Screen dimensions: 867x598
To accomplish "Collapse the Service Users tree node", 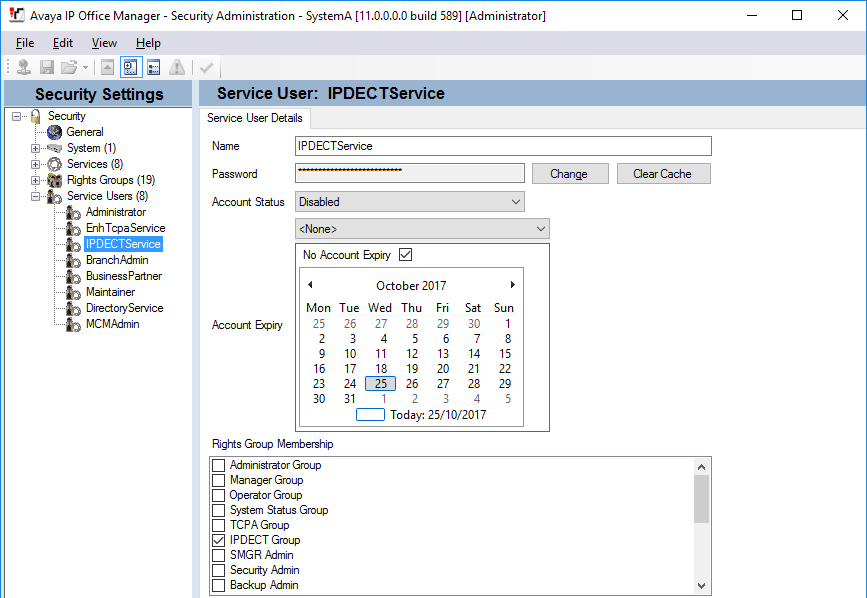I will tap(35, 196).
